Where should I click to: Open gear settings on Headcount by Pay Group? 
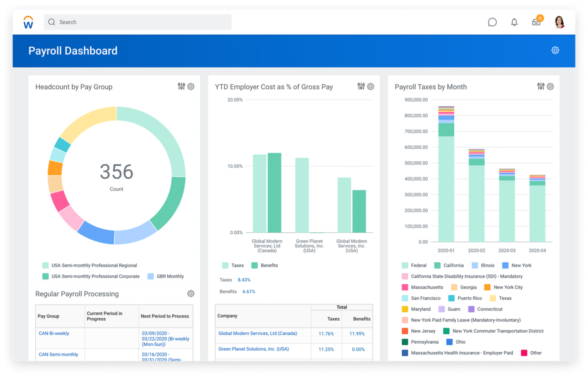coord(191,87)
